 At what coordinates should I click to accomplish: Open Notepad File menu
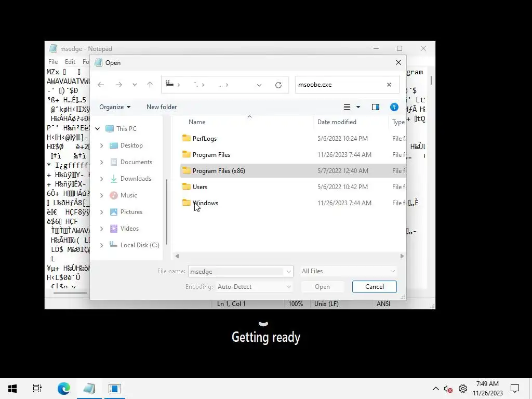point(53,62)
